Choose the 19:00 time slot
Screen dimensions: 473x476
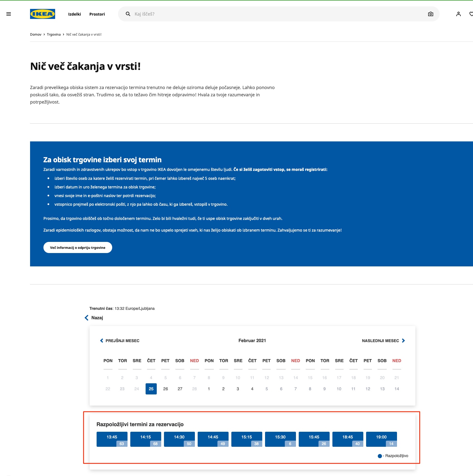pyautogui.click(x=381, y=439)
